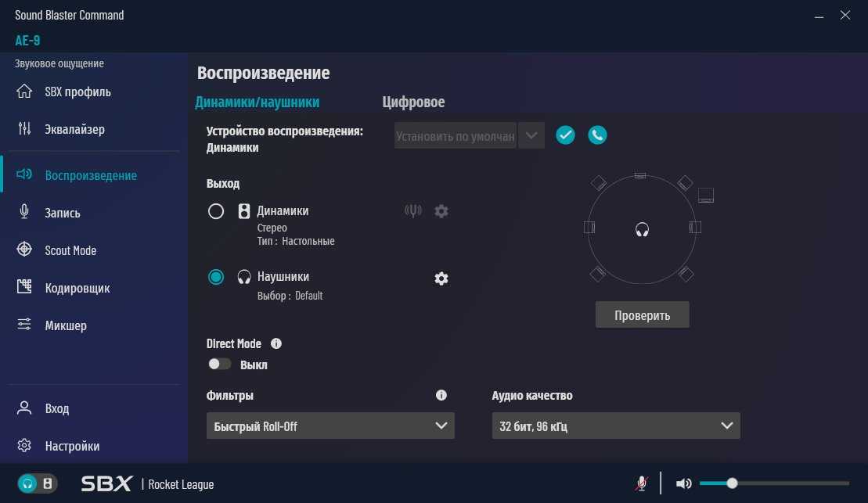The image size is (868, 503).
Task: Click the volume speaker icon in bottom bar
Action: pyautogui.click(x=683, y=483)
